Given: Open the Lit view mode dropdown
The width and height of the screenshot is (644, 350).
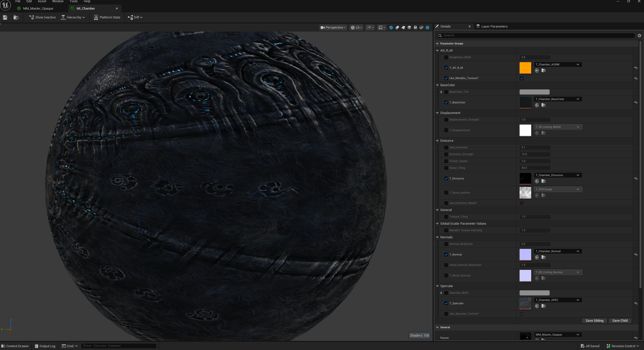Looking at the screenshot, I should 356,28.
